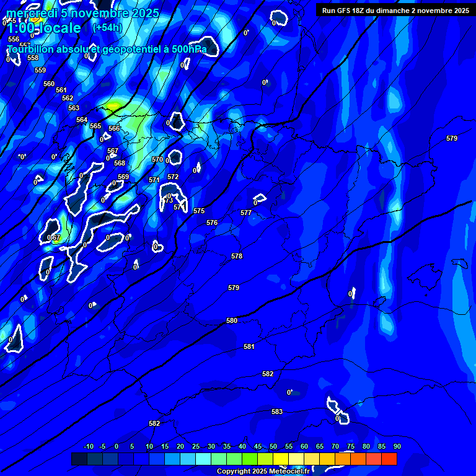This screenshot has height=476, width=476.
Task: Click the "Run GFS 18Z" header banner
Action: (395, 11)
